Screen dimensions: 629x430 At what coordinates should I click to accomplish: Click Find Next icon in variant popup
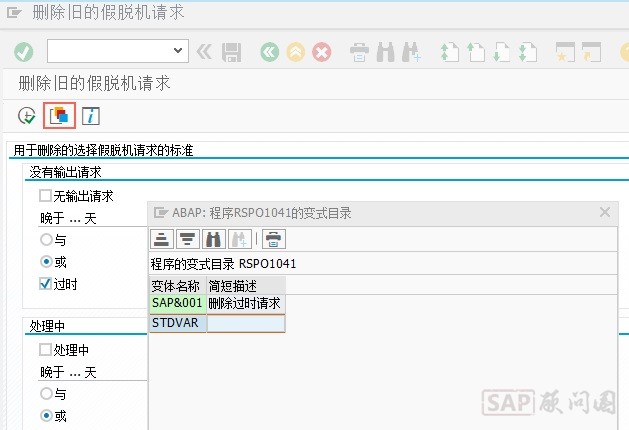point(239,239)
